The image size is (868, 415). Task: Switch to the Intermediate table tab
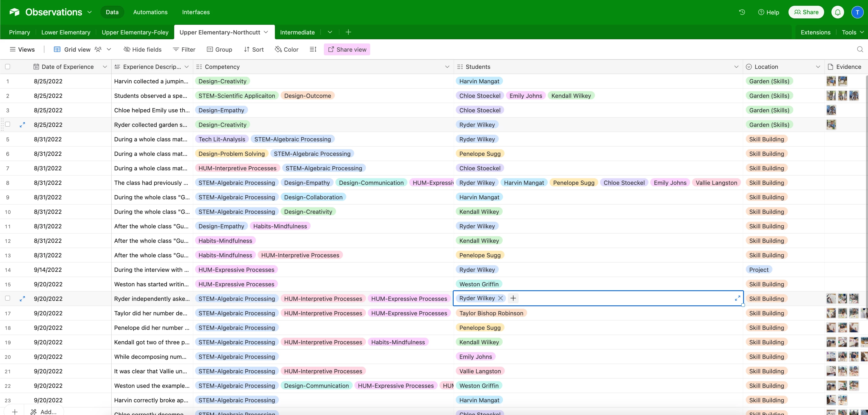297,32
